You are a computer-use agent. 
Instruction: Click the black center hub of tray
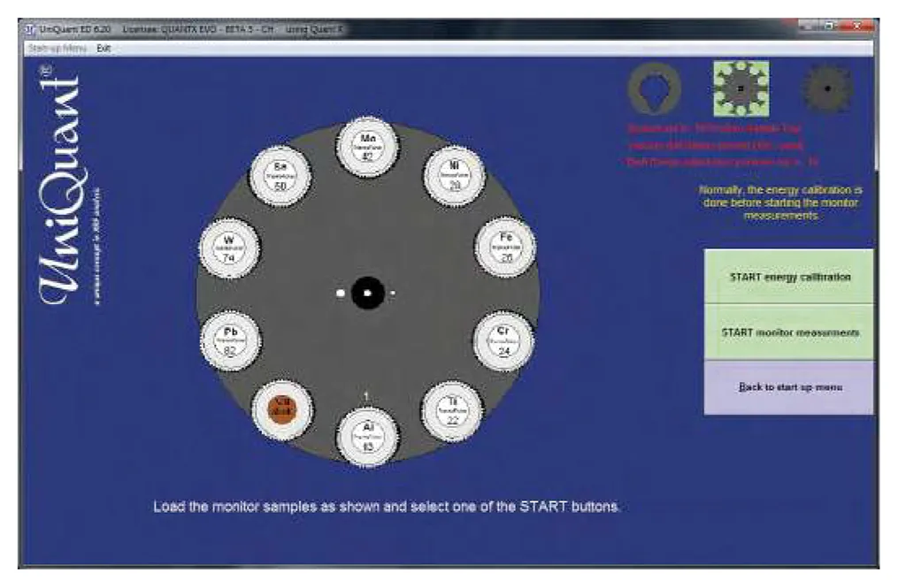(x=367, y=293)
